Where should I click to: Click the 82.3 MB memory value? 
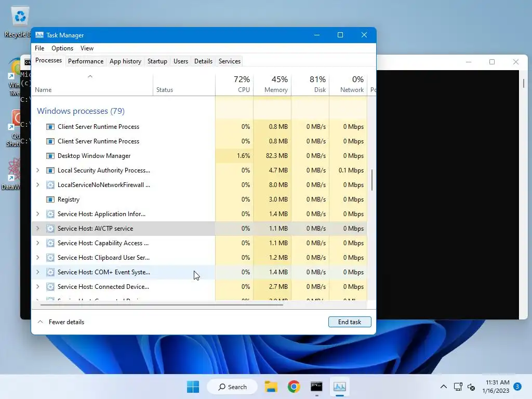[277, 156]
